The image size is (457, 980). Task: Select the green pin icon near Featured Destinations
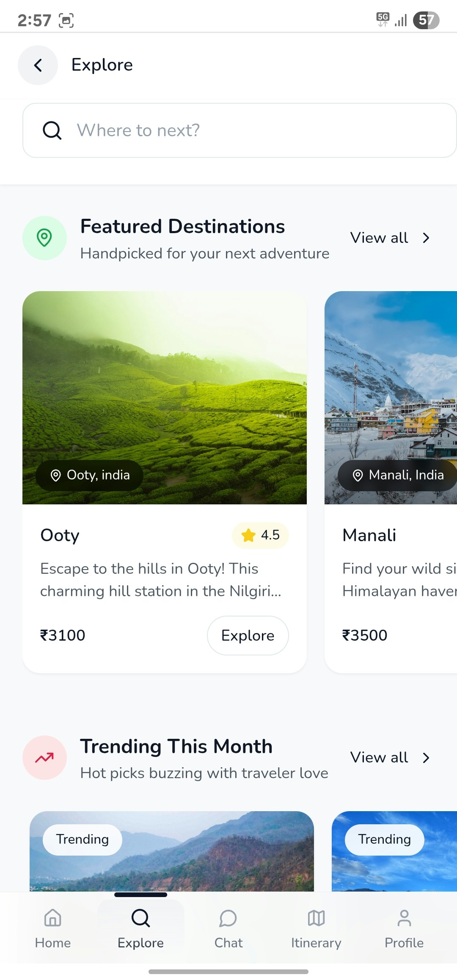[44, 238]
